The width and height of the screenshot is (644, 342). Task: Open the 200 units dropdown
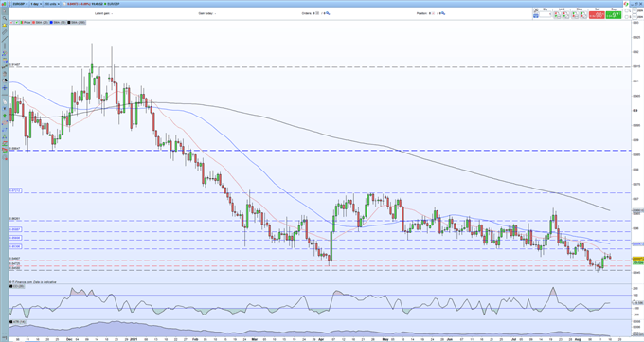click(x=52, y=4)
